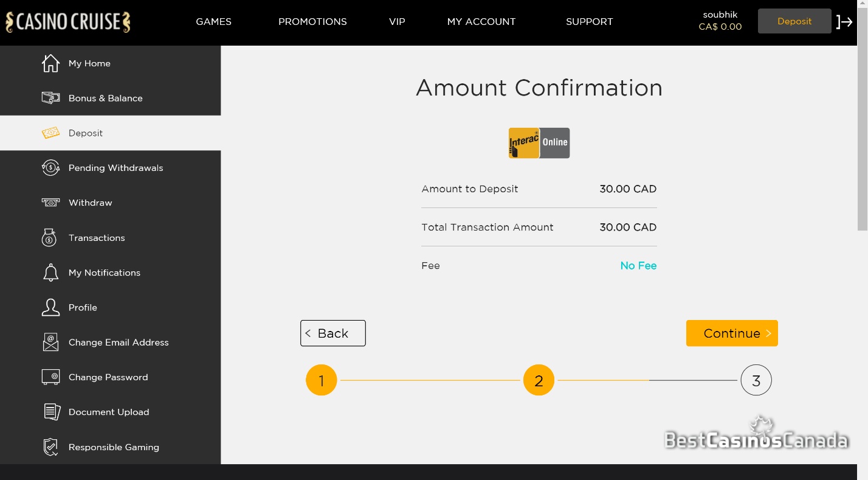The width and height of the screenshot is (868, 480).
Task: Click the orange Continue button
Action: (x=732, y=333)
